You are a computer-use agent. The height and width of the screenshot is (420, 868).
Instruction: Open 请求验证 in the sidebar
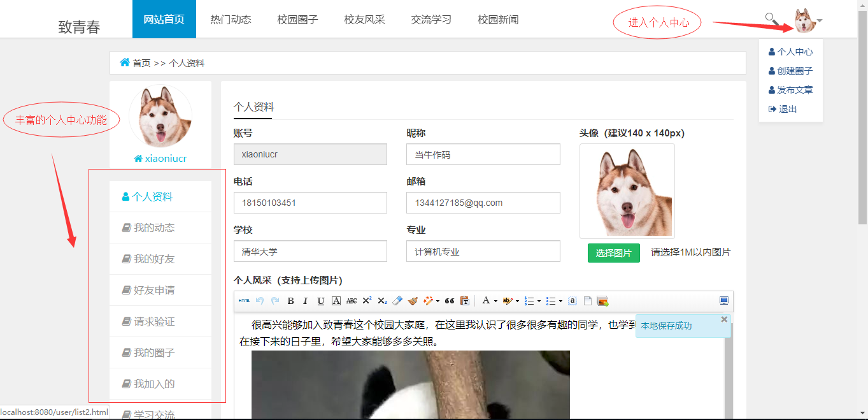[x=160, y=321]
